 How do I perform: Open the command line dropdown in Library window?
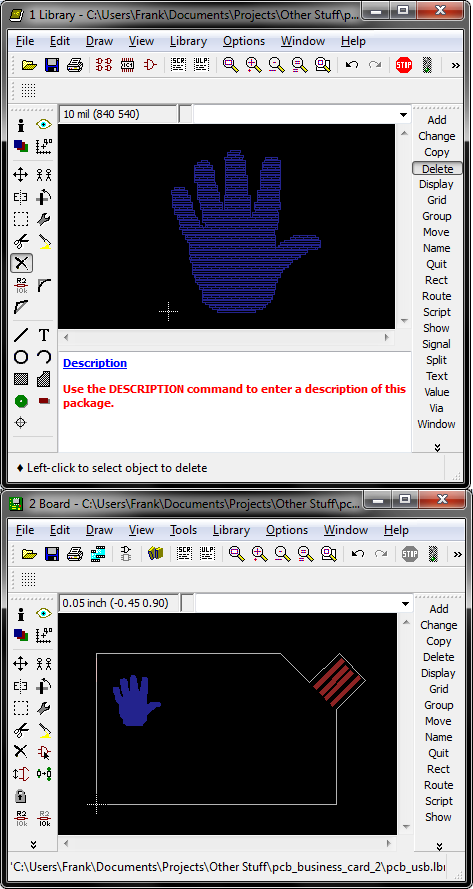tap(403, 115)
